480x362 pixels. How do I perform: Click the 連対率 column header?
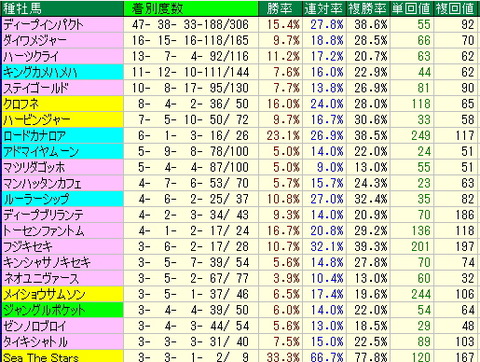coord(323,9)
